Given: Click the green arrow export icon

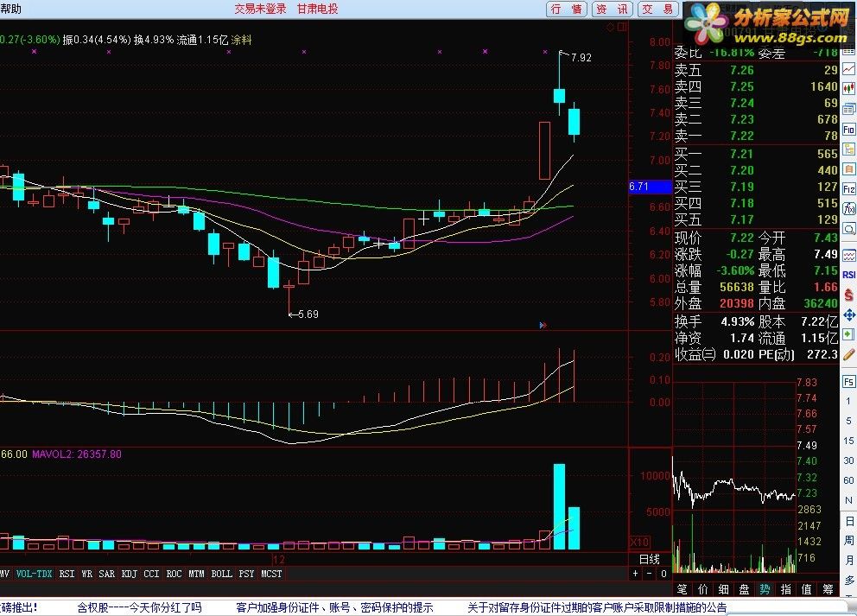Looking at the screenshot, I should [849, 334].
